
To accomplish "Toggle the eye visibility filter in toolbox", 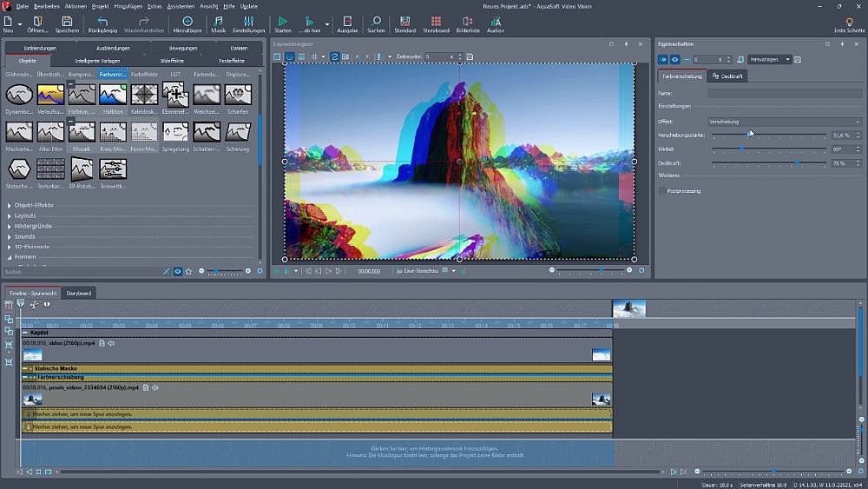I will pyautogui.click(x=177, y=271).
